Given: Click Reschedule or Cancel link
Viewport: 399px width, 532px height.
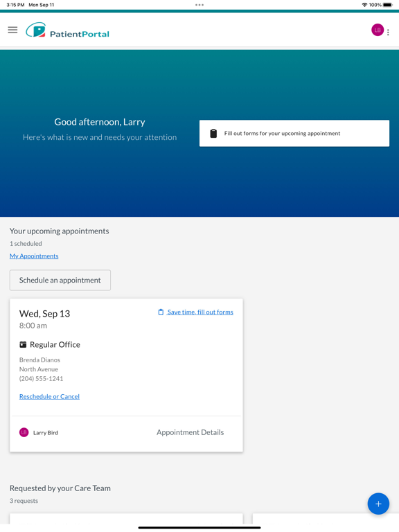Looking at the screenshot, I should click(50, 397).
